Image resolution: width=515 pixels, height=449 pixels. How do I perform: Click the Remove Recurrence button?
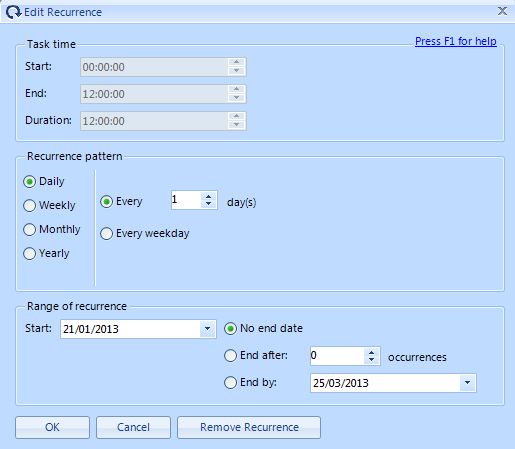(249, 427)
